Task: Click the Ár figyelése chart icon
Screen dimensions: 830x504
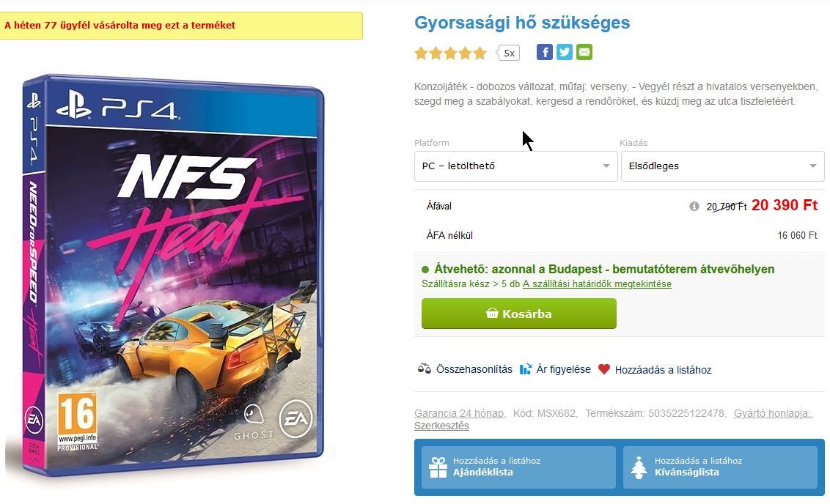Action: tap(525, 368)
